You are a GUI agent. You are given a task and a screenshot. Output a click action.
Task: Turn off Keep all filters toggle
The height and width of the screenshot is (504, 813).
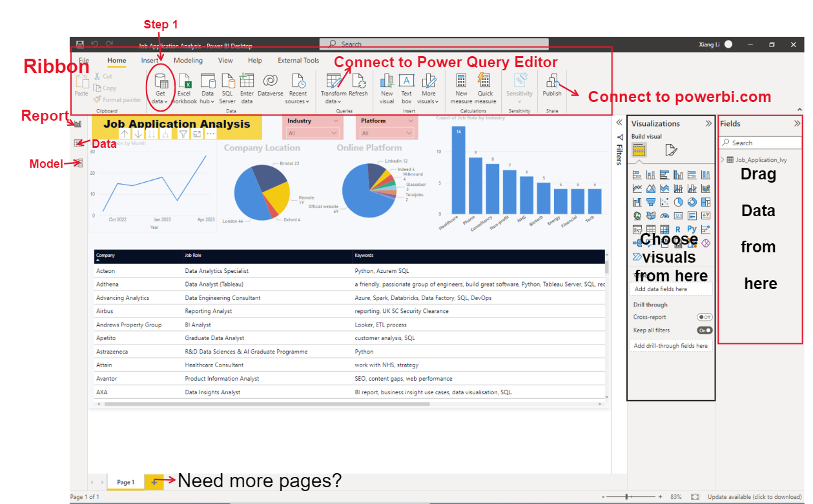(704, 330)
